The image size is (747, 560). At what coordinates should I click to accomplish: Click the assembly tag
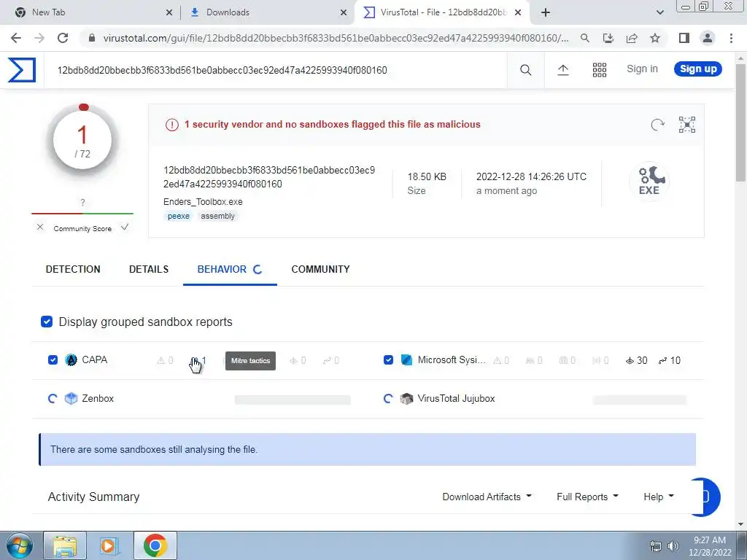[x=217, y=216]
